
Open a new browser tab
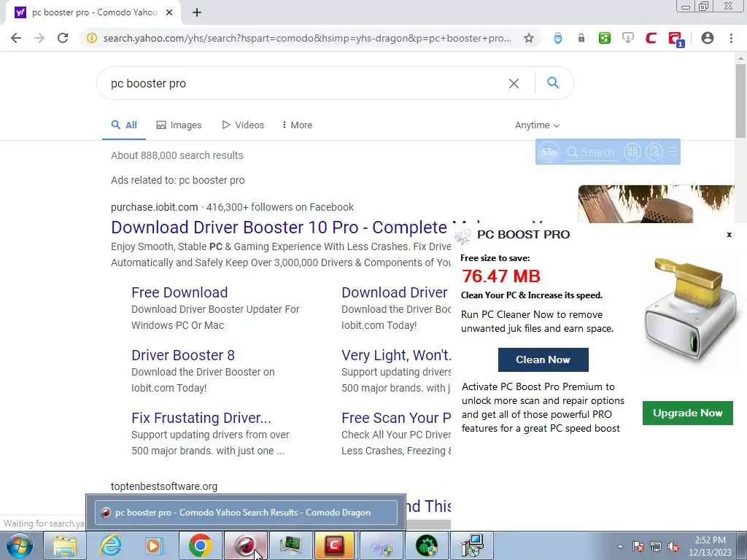[197, 12]
